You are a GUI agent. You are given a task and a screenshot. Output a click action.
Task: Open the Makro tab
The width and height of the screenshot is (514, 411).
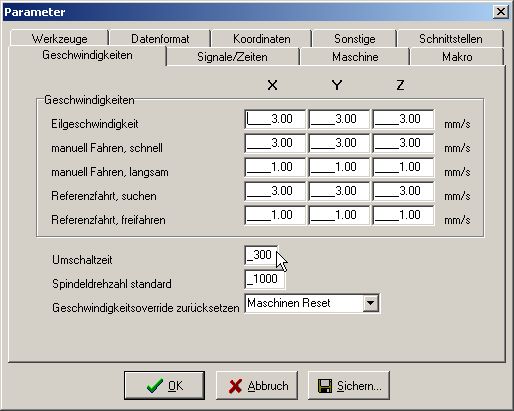click(x=457, y=57)
